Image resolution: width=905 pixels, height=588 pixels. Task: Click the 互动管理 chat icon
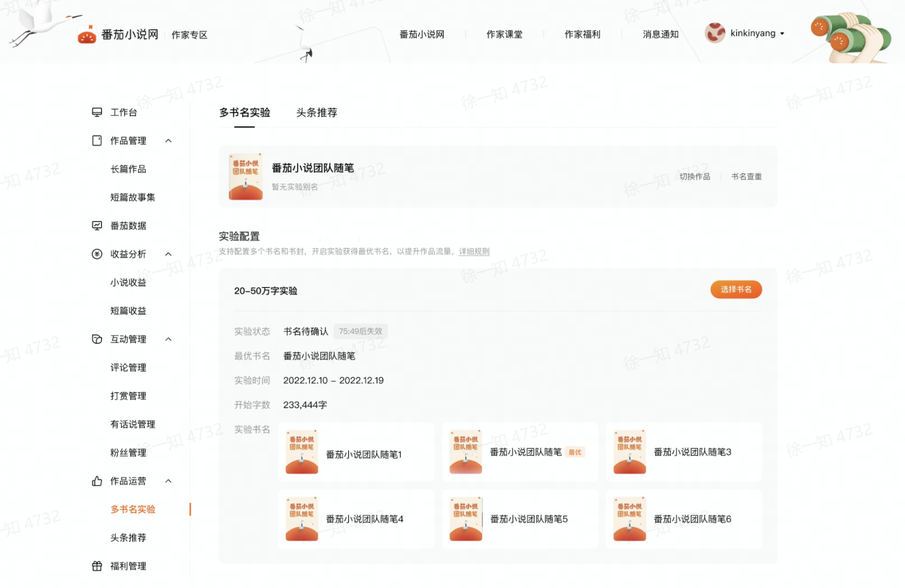pos(97,339)
